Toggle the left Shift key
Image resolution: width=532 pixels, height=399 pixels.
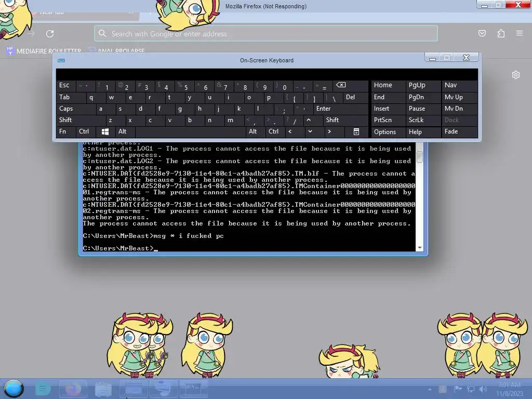pos(81,120)
